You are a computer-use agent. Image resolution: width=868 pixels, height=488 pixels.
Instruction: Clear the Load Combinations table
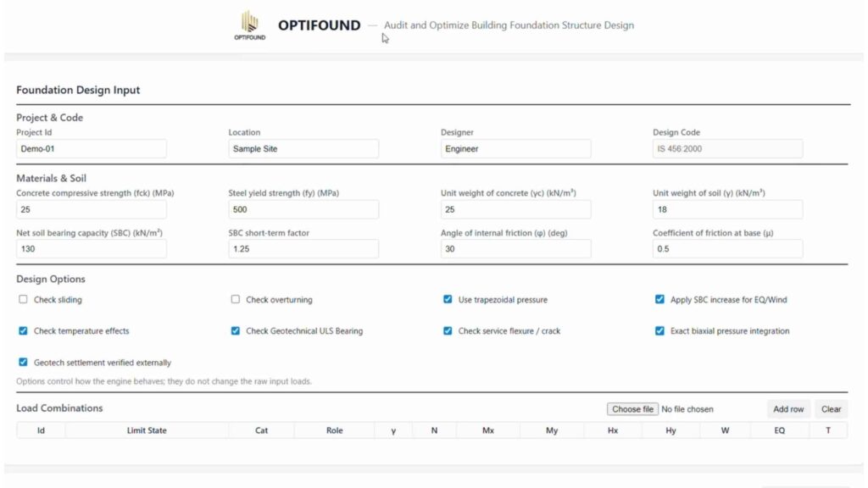(831, 409)
